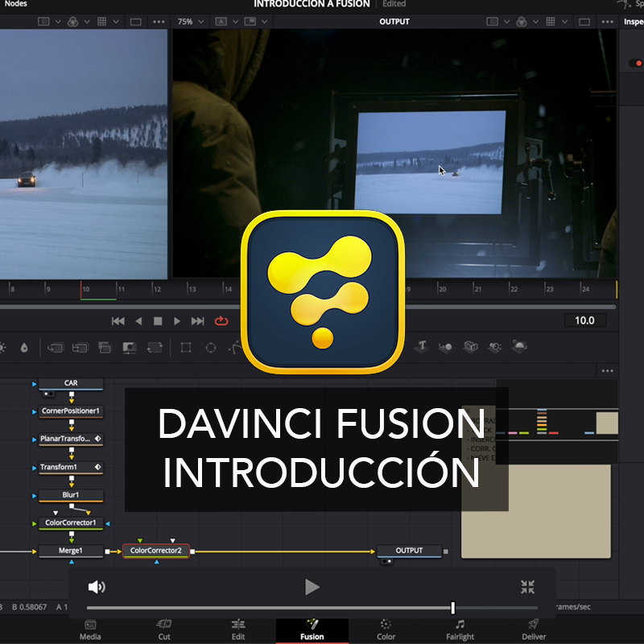Switch to the Media page
This screenshot has height=644, width=644.
(x=90, y=630)
